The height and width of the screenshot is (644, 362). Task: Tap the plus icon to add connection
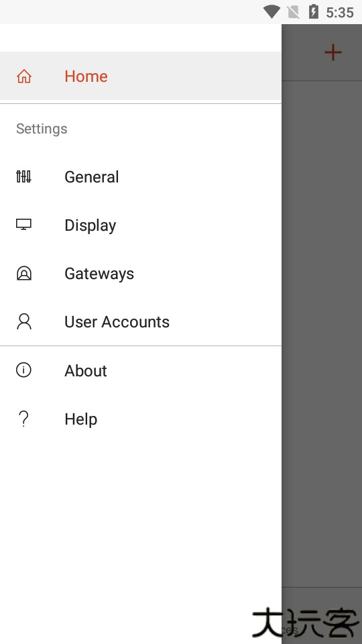tap(333, 52)
